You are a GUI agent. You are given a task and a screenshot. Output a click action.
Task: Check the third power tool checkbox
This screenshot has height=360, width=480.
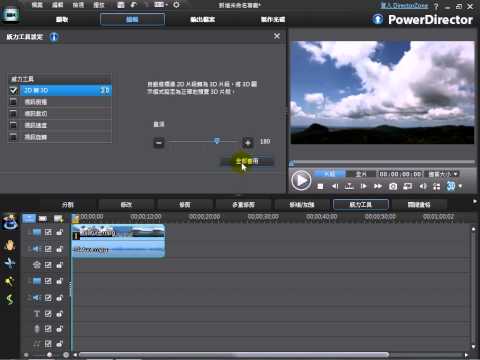13,113
